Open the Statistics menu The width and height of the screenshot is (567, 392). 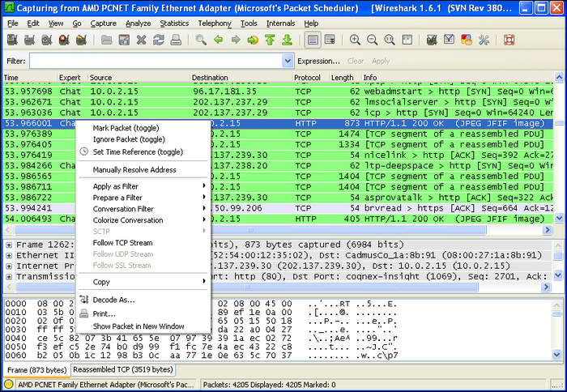[174, 23]
